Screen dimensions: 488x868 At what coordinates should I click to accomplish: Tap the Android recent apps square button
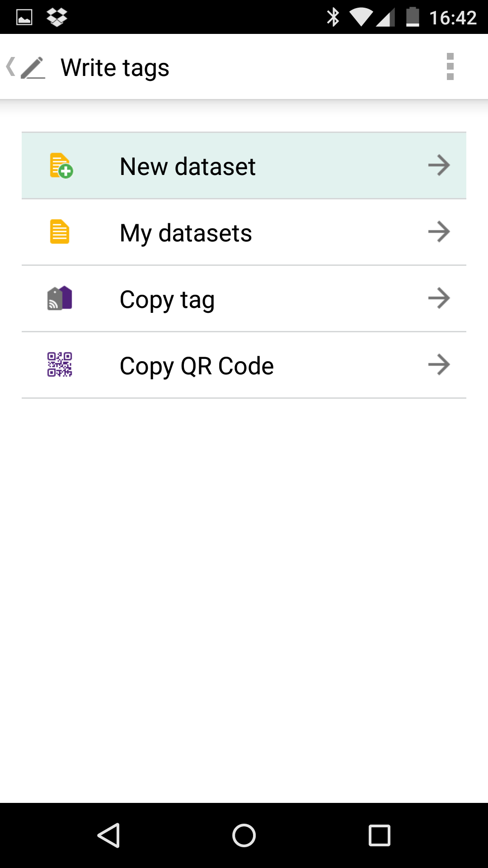click(x=380, y=835)
